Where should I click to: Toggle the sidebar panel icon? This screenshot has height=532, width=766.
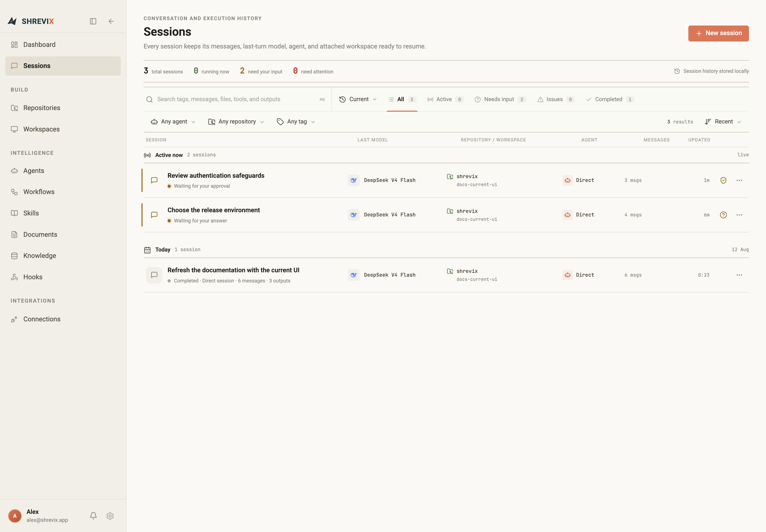[x=93, y=21]
